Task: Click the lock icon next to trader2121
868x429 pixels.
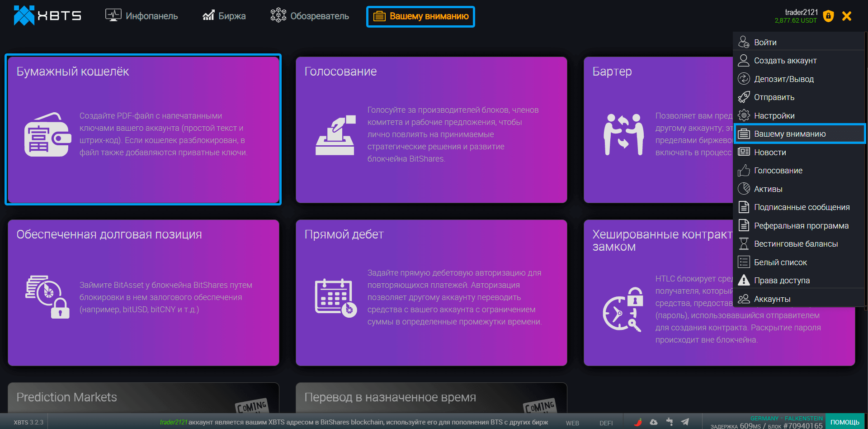Action: (x=829, y=16)
